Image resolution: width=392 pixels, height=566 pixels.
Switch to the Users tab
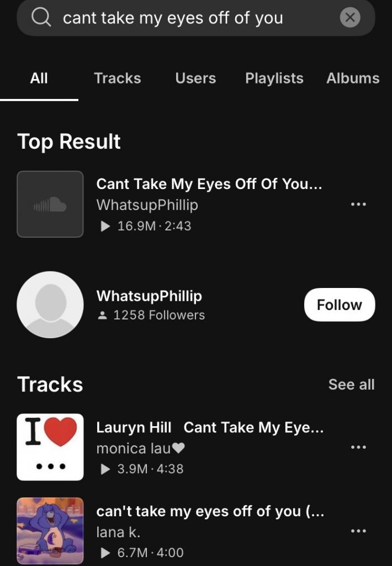click(195, 78)
